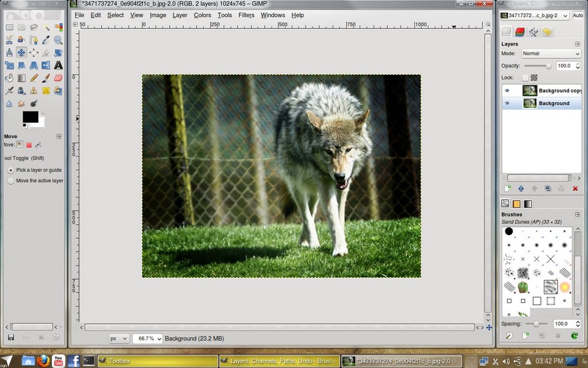This screenshot has height=368, width=588.
Task: Select the Zoom magnifier tool
Action: (x=58, y=40)
